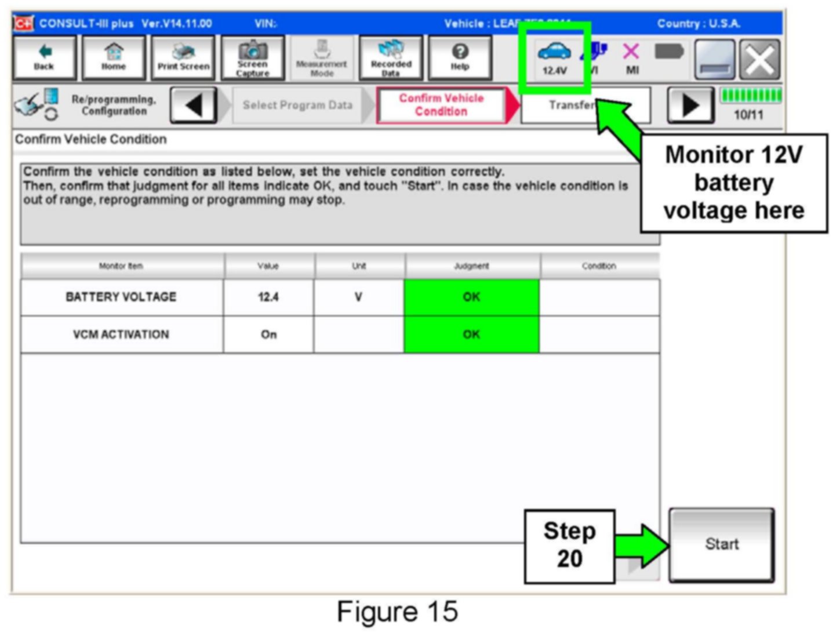Click the 12.4V vehicle battery indicator
The image size is (840, 636).
[554, 58]
